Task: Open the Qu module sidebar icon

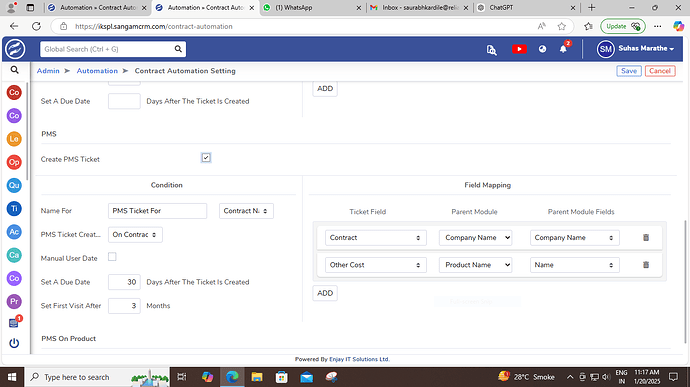Action: 14,185
